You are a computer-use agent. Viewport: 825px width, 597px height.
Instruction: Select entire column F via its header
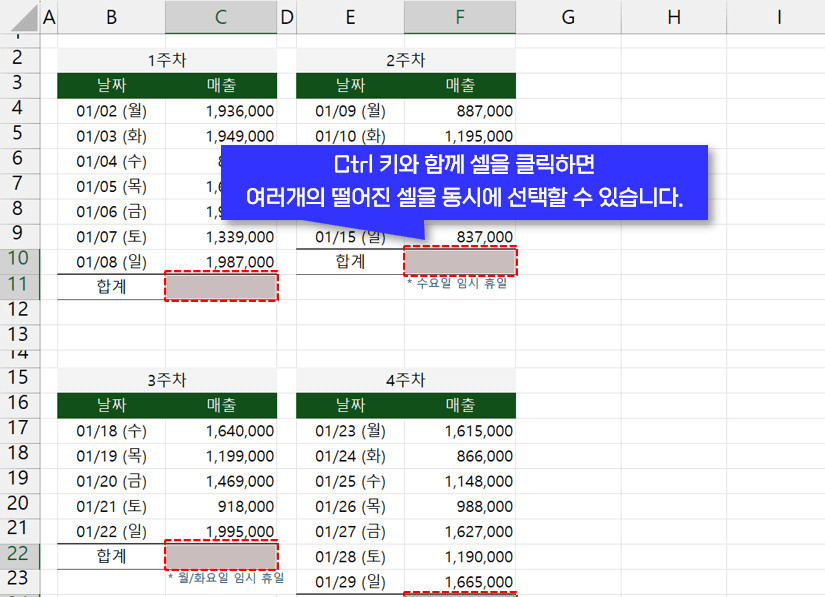pyautogui.click(x=459, y=17)
